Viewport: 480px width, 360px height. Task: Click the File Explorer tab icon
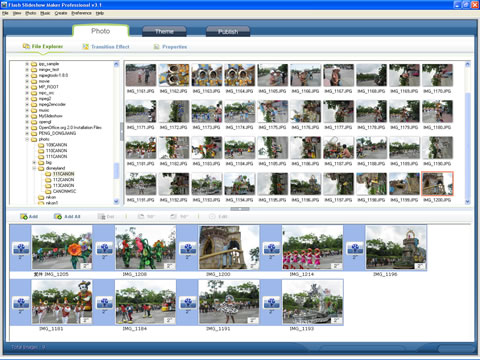click(x=26, y=46)
